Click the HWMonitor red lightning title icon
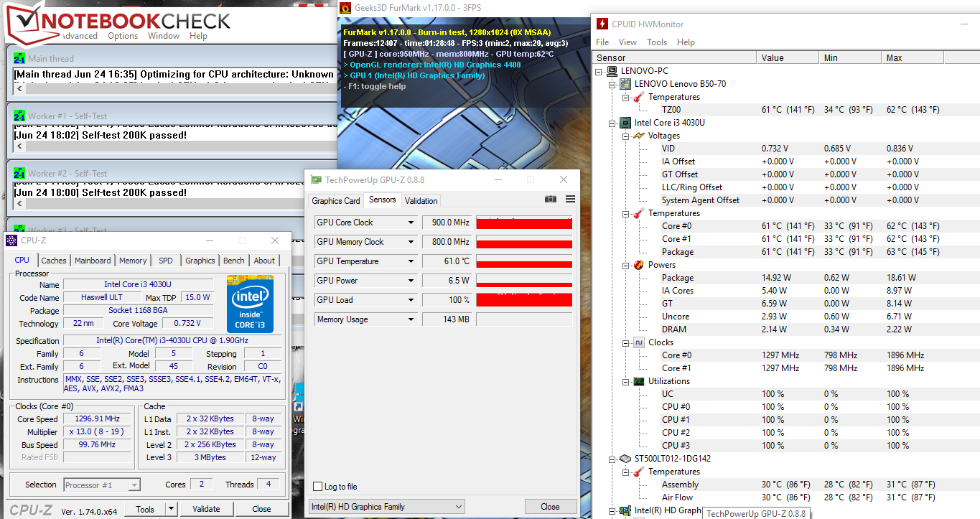This screenshot has width=980, height=519. click(x=602, y=24)
